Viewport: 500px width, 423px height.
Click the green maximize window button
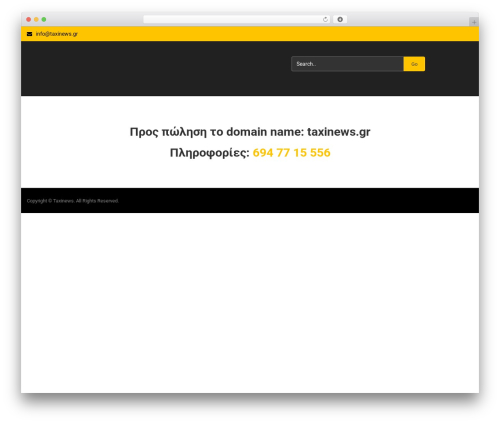[44, 19]
